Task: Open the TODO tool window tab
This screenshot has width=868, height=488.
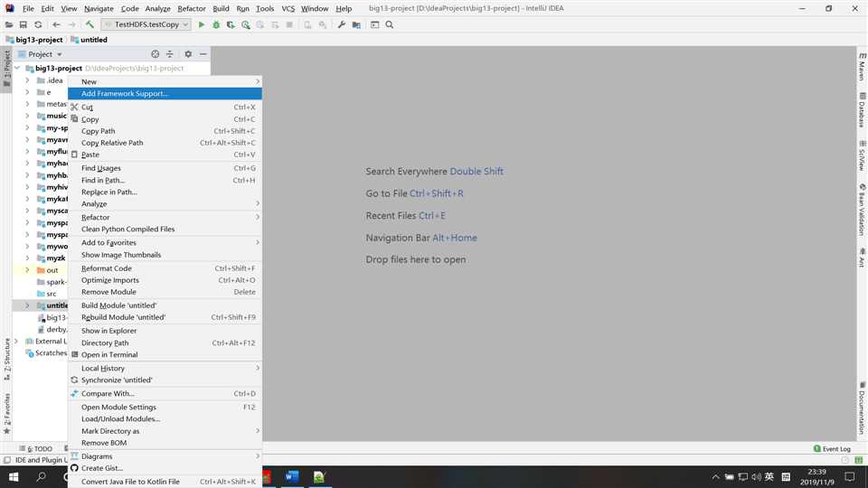Action: click(x=36, y=449)
